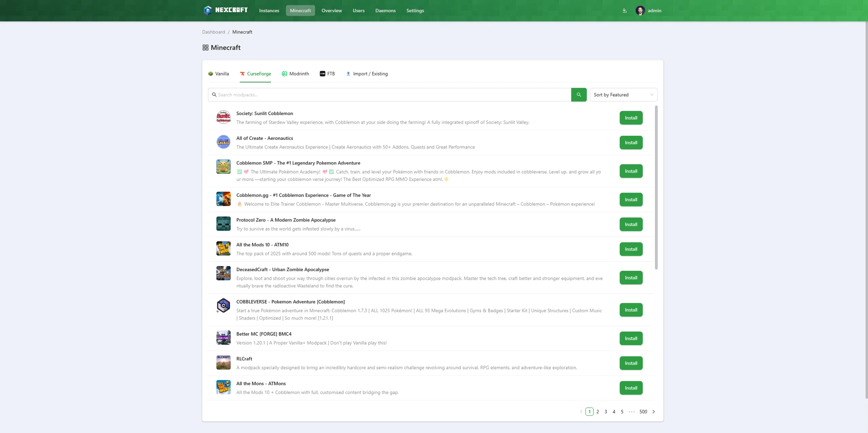
Task: Click the page vertical scrollbar
Action: (x=866, y=209)
